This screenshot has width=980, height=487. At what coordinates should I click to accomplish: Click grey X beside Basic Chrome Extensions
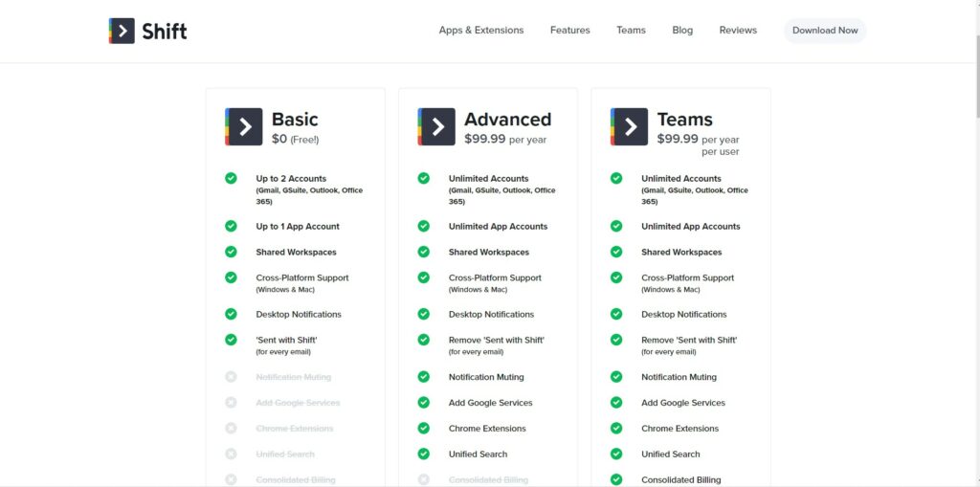(232, 429)
